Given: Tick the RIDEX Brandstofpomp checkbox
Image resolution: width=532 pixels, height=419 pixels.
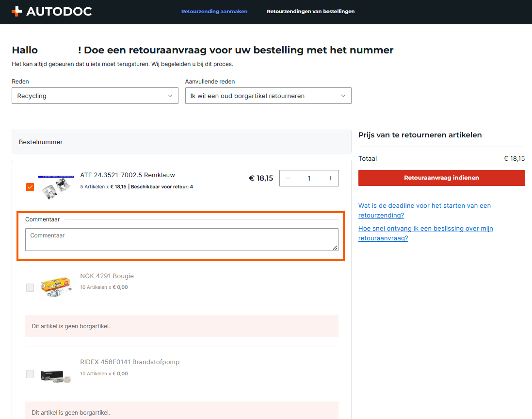Looking at the screenshot, I should (x=30, y=374).
